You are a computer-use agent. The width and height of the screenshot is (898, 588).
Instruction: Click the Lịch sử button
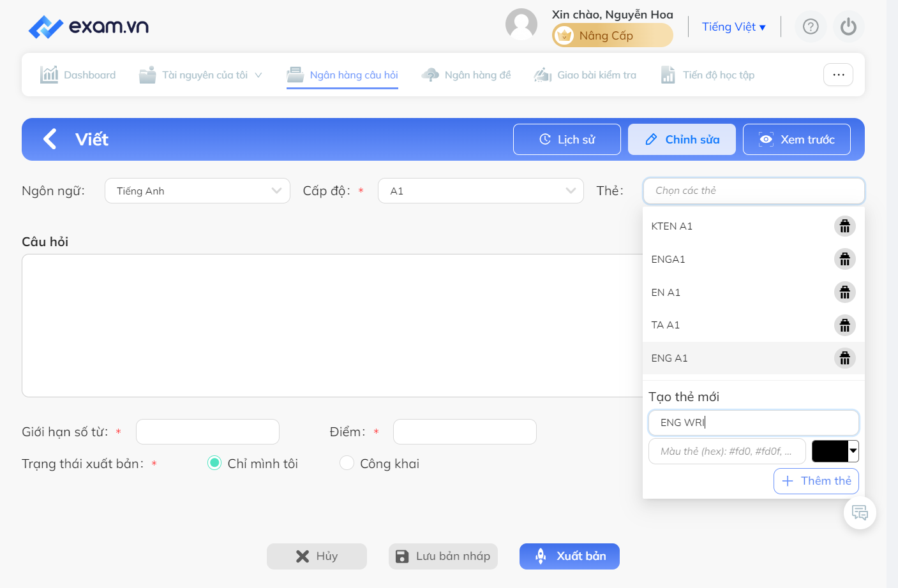[x=567, y=139]
